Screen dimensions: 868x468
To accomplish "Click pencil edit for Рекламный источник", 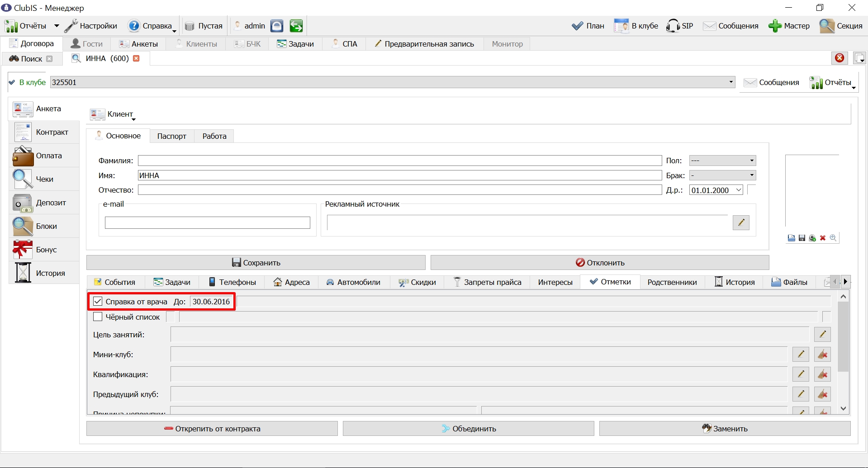I will tap(741, 222).
